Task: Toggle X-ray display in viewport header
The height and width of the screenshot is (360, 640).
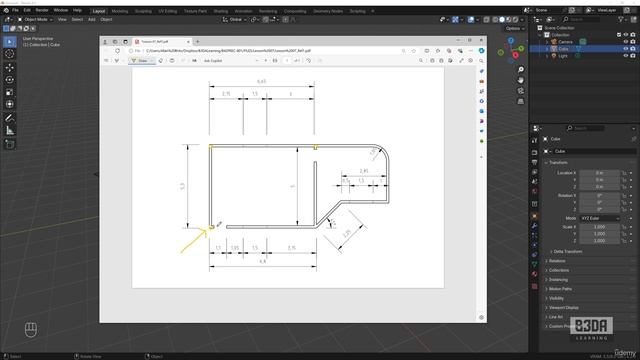Action: 487,19
